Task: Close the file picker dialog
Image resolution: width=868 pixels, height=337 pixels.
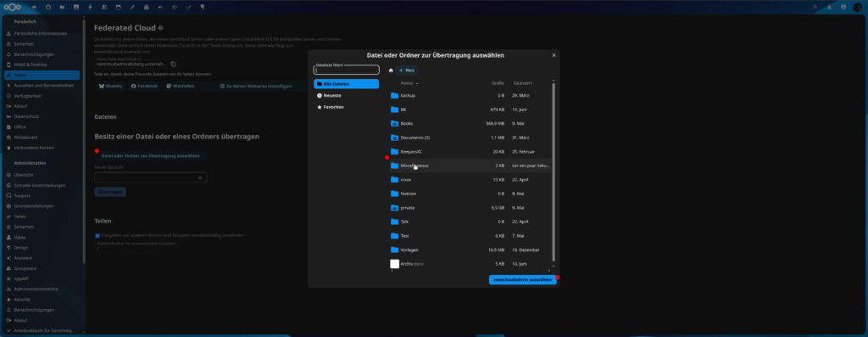Action: (554, 55)
